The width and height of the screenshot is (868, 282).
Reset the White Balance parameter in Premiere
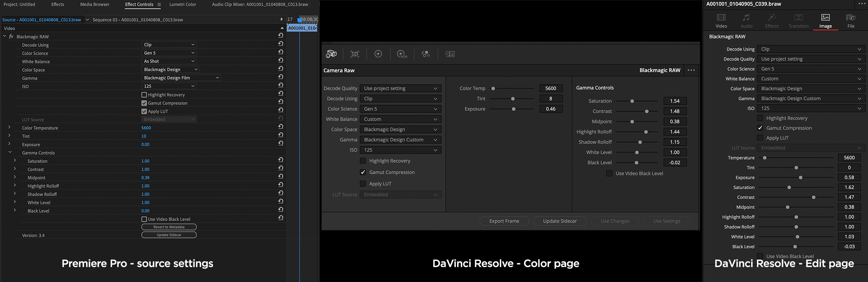click(281, 60)
